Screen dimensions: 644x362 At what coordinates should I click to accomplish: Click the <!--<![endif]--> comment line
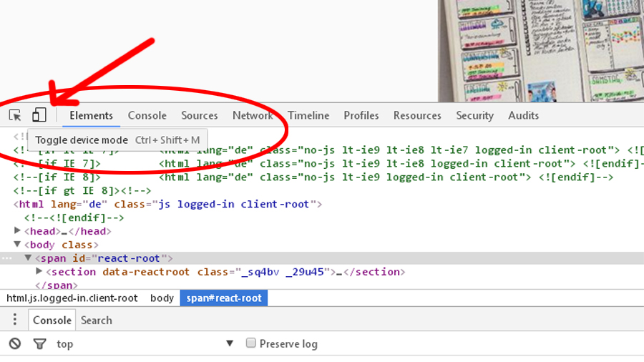point(74,217)
